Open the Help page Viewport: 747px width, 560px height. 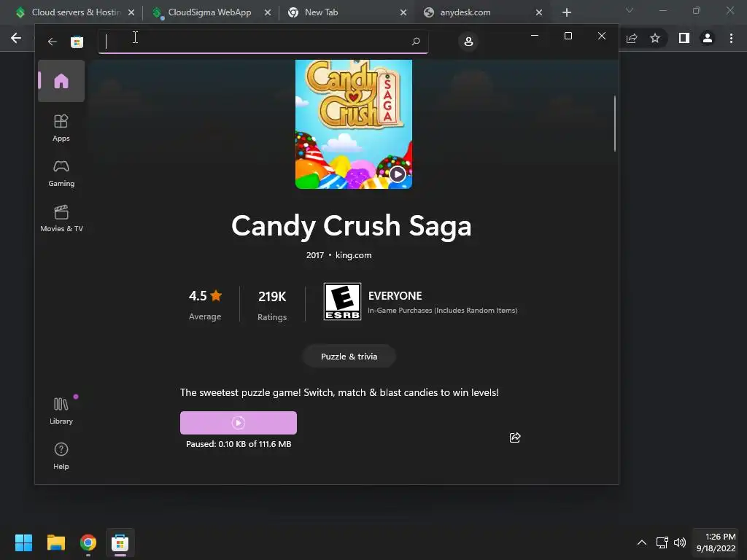pos(61,456)
